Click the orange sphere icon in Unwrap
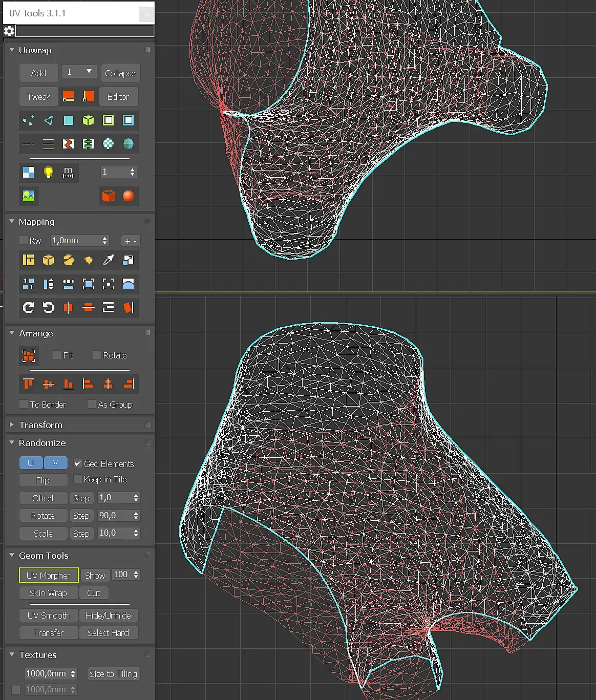 pos(129,196)
